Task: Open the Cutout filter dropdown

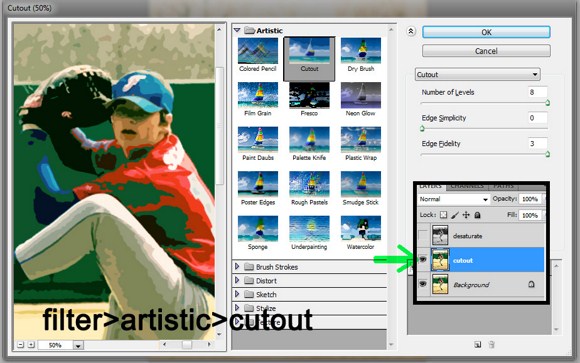Action: (478, 74)
